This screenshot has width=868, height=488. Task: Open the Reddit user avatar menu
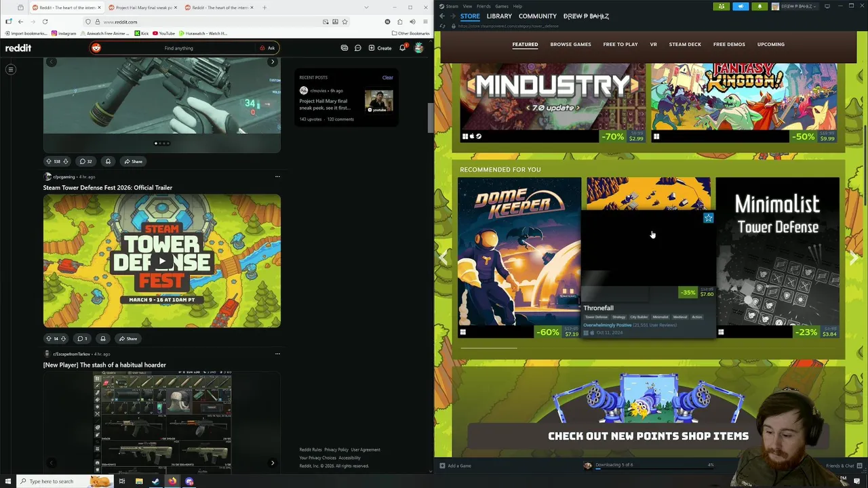(418, 48)
